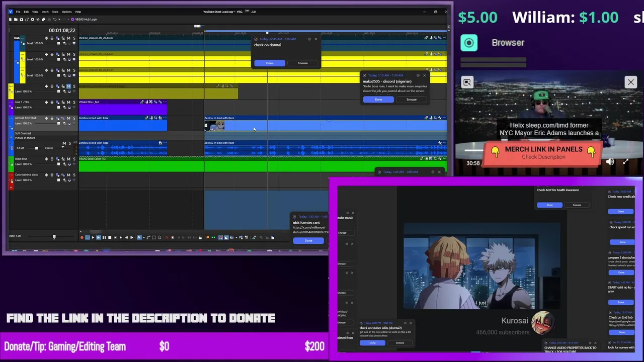Image resolution: width=644 pixels, height=362 pixels.
Task: Click the Browser source icon
Action: coord(469,43)
